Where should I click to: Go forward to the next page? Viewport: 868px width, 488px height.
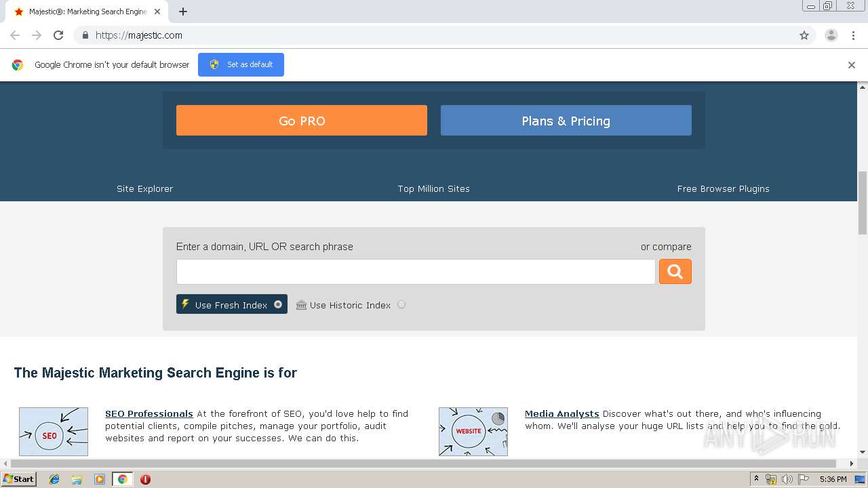pos(37,35)
